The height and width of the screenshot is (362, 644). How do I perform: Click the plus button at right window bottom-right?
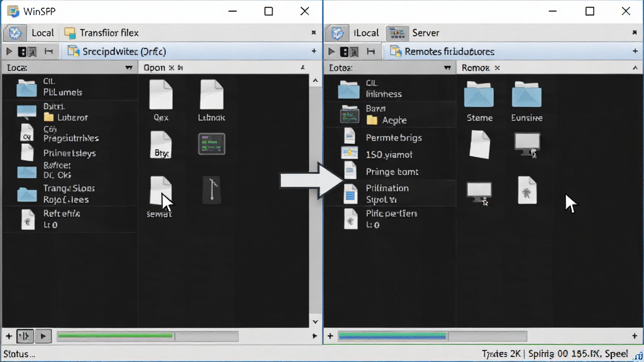point(635,336)
